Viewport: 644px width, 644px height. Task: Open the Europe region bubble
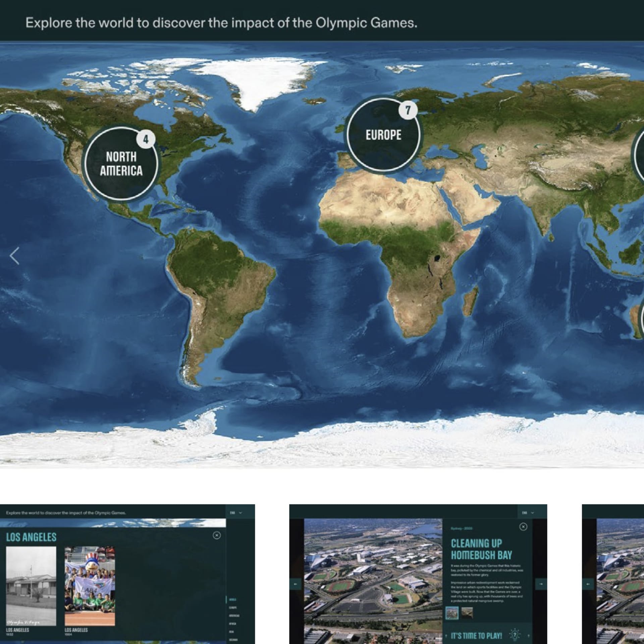[383, 135]
